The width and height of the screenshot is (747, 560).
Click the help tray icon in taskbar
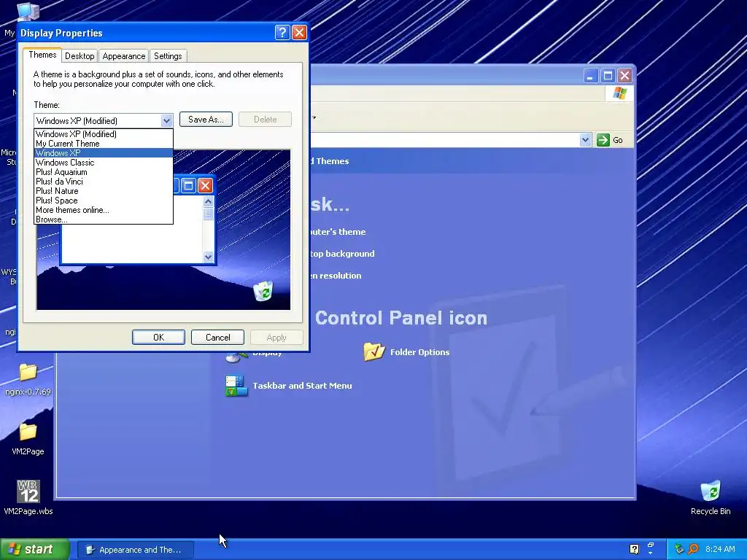coord(634,549)
